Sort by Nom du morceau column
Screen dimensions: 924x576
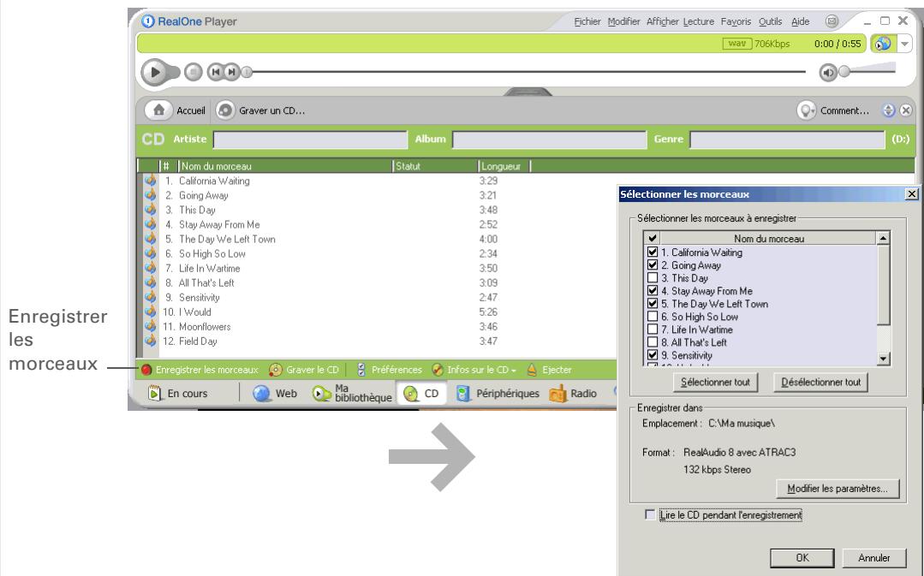pyautogui.click(x=285, y=166)
